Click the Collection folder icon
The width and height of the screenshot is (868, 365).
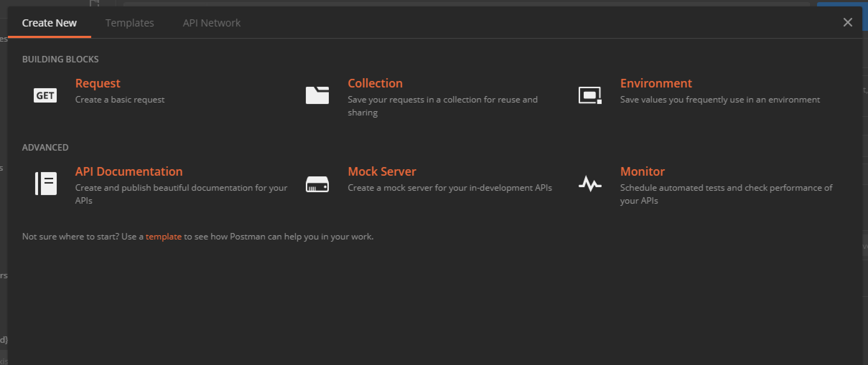pyautogui.click(x=317, y=95)
